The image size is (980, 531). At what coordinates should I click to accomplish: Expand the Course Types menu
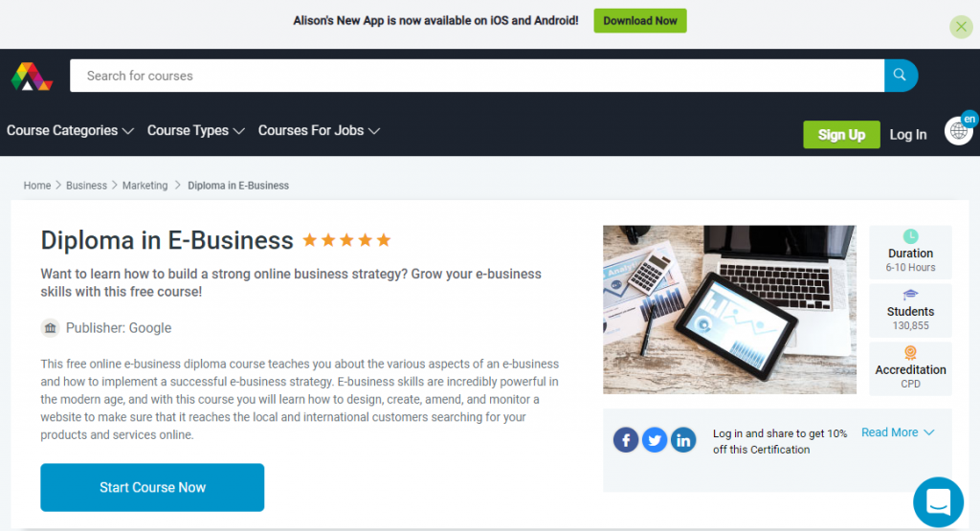195,130
